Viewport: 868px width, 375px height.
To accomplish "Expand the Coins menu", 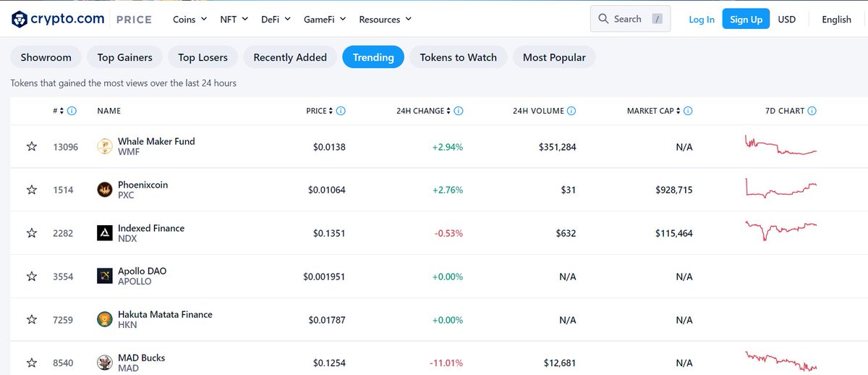I will pyautogui.click(x=190, y=20).
